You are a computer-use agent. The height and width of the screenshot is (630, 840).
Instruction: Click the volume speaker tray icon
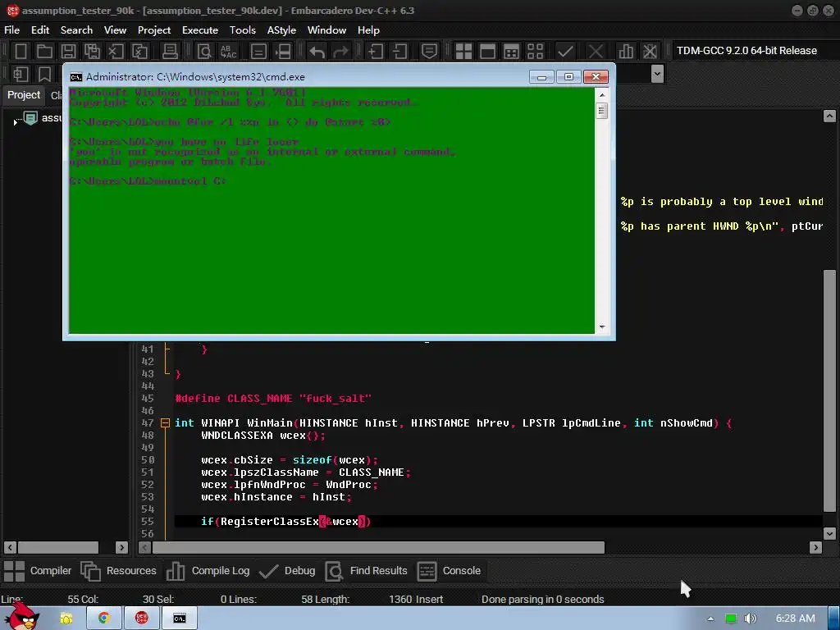[x=751, y=619]
